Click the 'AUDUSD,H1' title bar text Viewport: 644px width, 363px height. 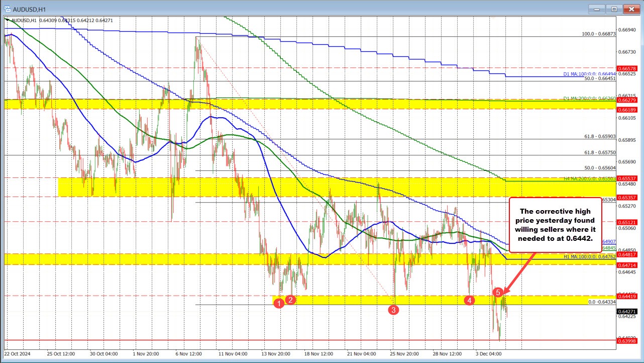30,9
